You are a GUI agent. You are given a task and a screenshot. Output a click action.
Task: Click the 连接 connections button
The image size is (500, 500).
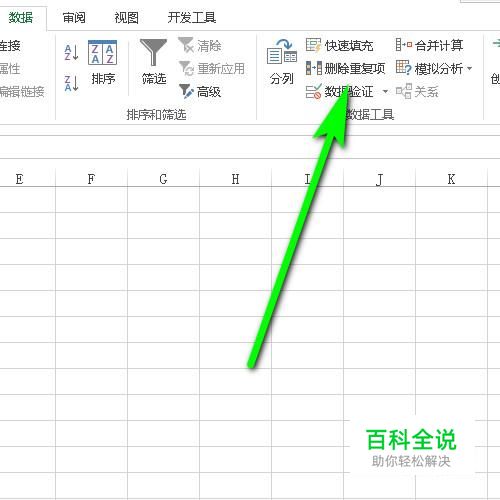point(10,46)
